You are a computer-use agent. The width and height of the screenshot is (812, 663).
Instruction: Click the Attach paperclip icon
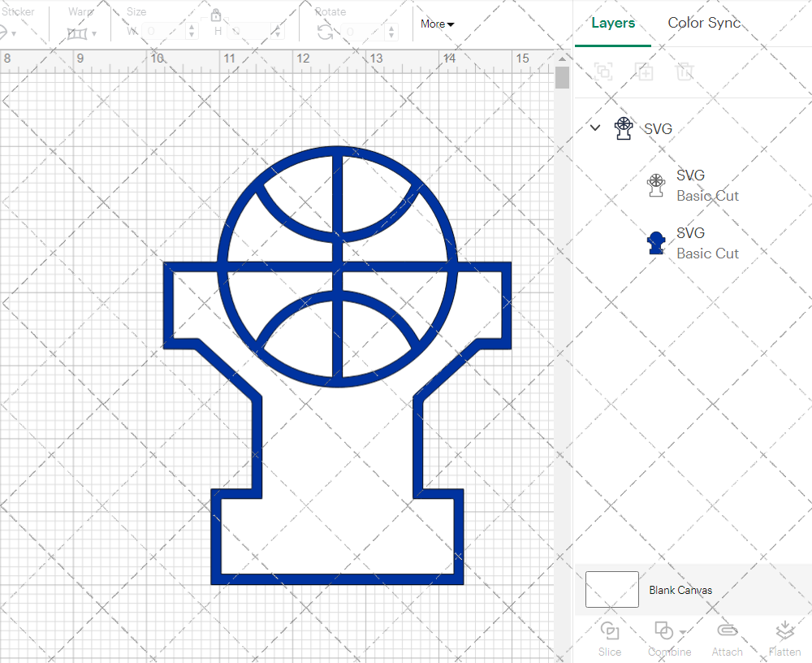coord(727,631)
